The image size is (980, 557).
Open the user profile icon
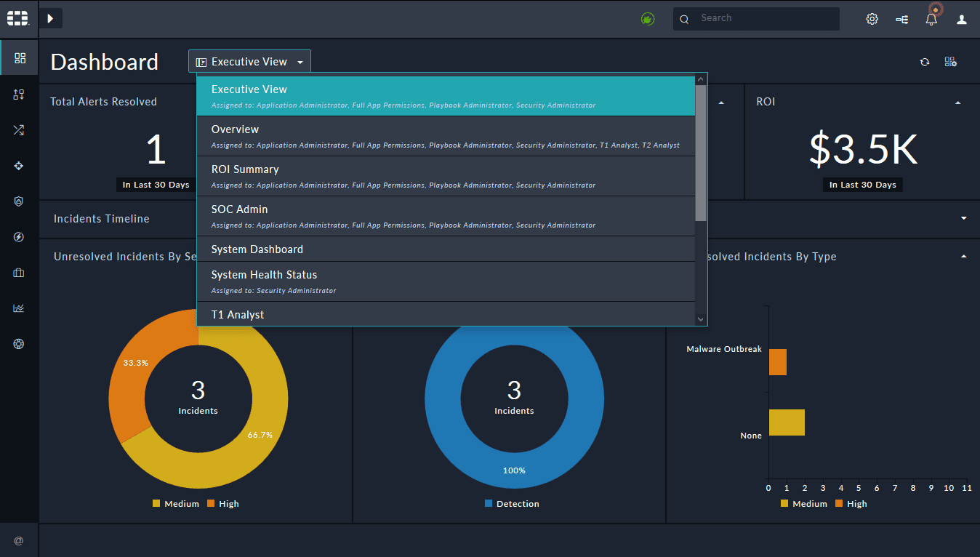pos(962,20)
